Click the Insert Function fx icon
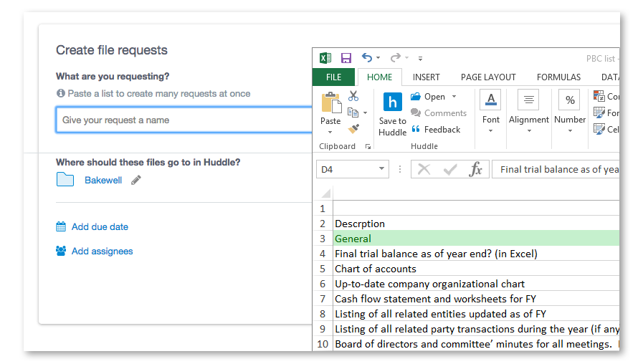Viewport: 643px width, 364px height. pyautogui.click(x=475, y=169)
